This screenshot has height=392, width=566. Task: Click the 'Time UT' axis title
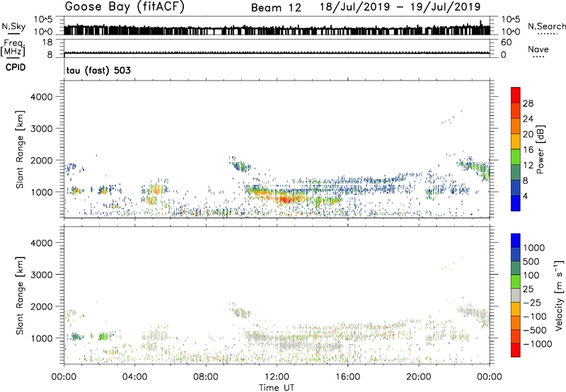click(277, 388)
